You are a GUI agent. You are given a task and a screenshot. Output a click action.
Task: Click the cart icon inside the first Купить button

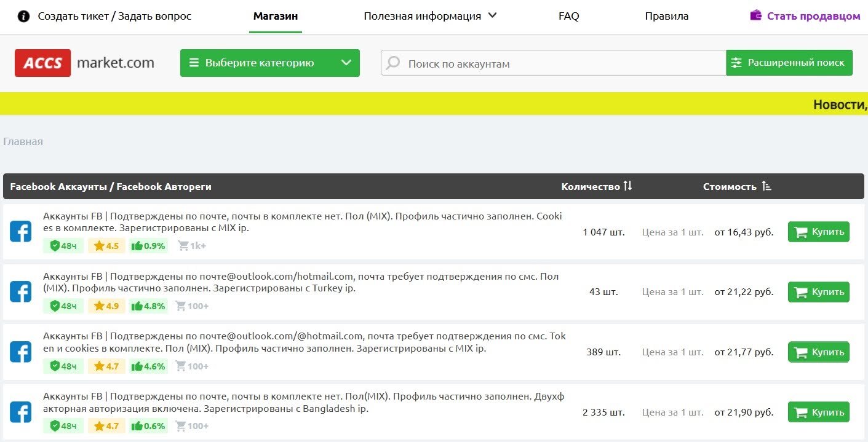[x=801, y=232]
